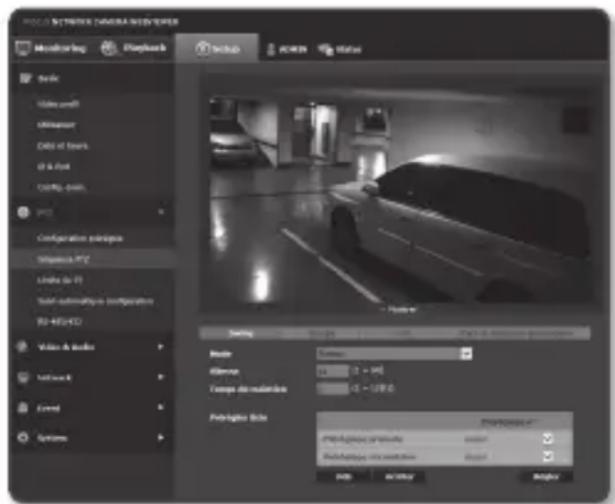615x504 pixels.
Task: Open the Mode dropdown
Action: coord(465,353)
